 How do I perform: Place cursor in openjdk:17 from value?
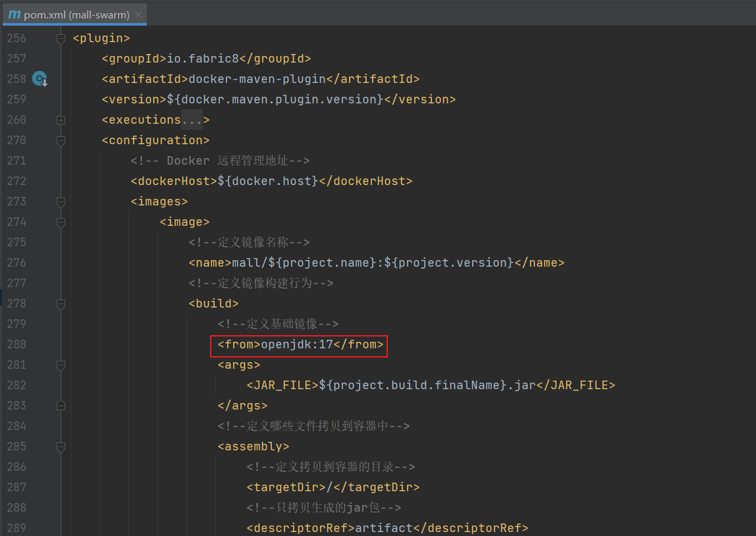[x=297, y=344]
